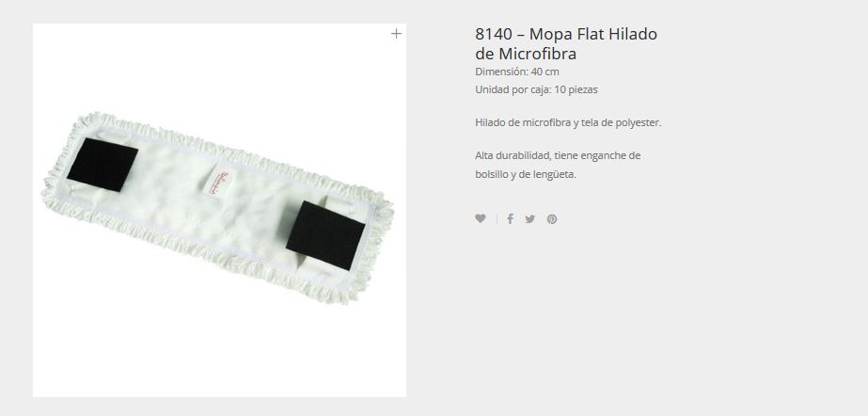Click the empty gray area right of description
The height and width of the screenshot is (416, 868).
click(764, 150)
